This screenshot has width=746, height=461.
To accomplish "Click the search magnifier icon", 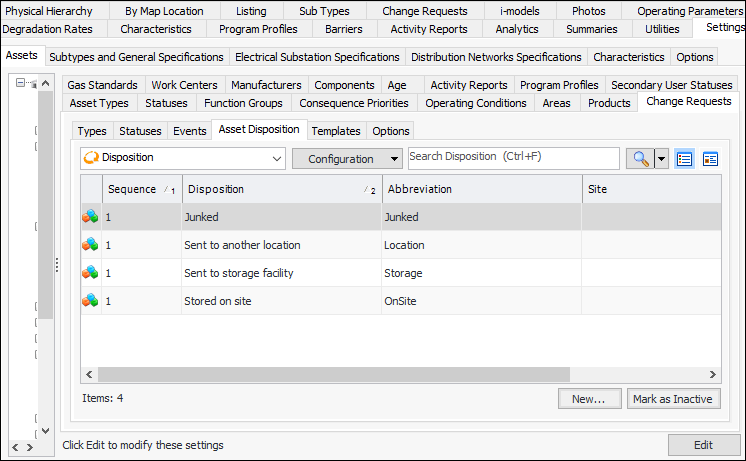I will point(639,159).
